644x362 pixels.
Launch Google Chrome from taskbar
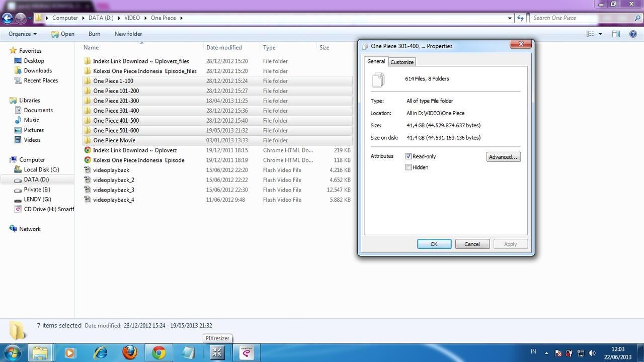click(159, 353)
